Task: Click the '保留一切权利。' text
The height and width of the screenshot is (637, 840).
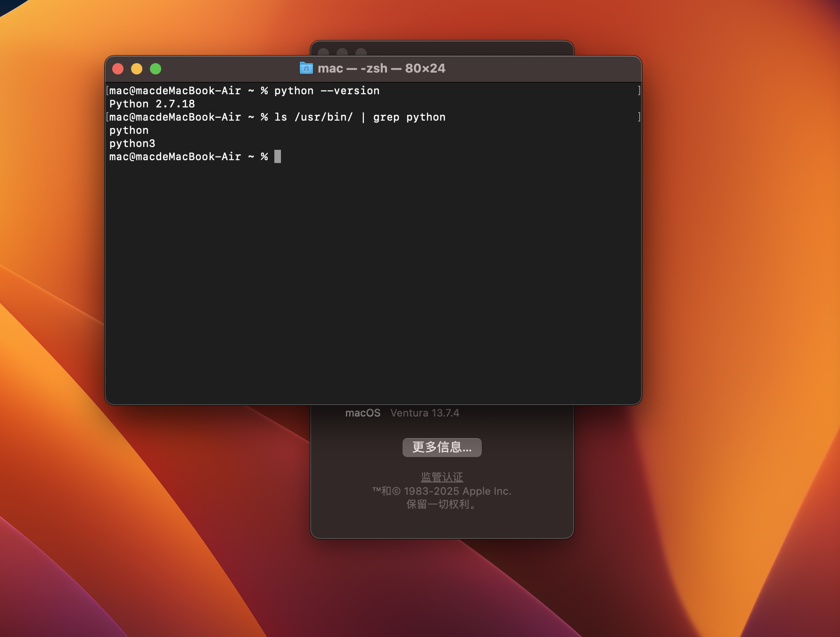Action: tap(442, 504)
